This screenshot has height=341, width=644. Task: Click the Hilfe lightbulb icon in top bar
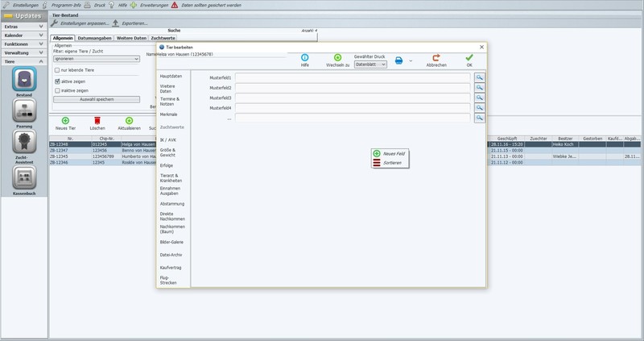(x=111, y=5)
